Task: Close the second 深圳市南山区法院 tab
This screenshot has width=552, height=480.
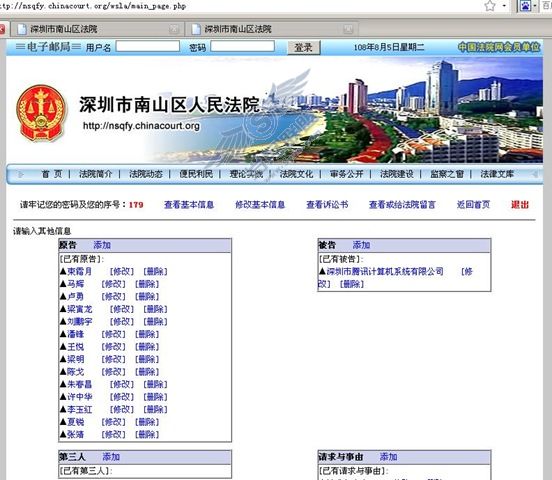Action: pos(348,29)
